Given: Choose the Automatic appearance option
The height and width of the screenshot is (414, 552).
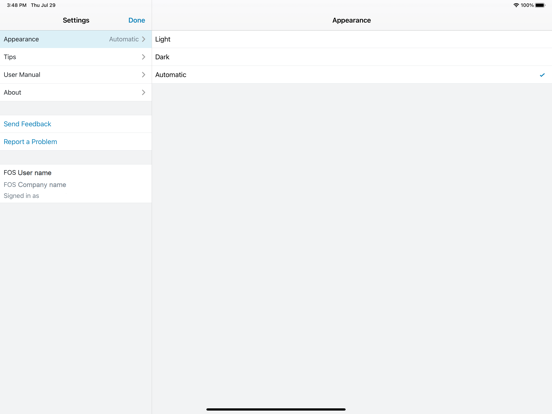Looking at the screenshot, I should click(x=352, y=75).
